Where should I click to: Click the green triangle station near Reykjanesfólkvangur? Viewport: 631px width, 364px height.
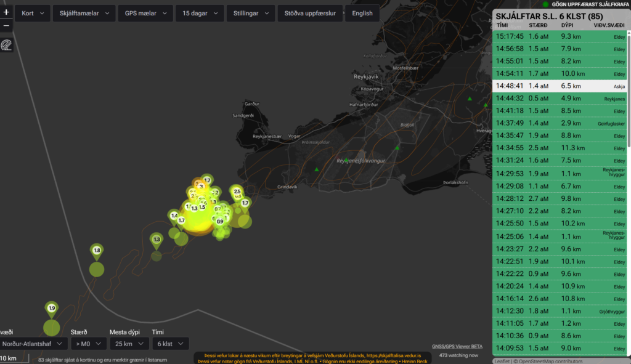(x=317, y=169)
